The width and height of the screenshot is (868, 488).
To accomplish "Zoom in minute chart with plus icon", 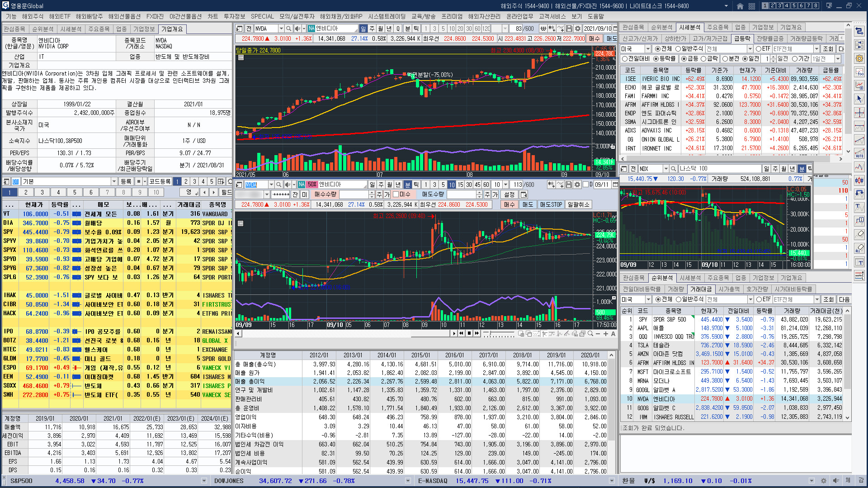I will (x=605, y=334).
